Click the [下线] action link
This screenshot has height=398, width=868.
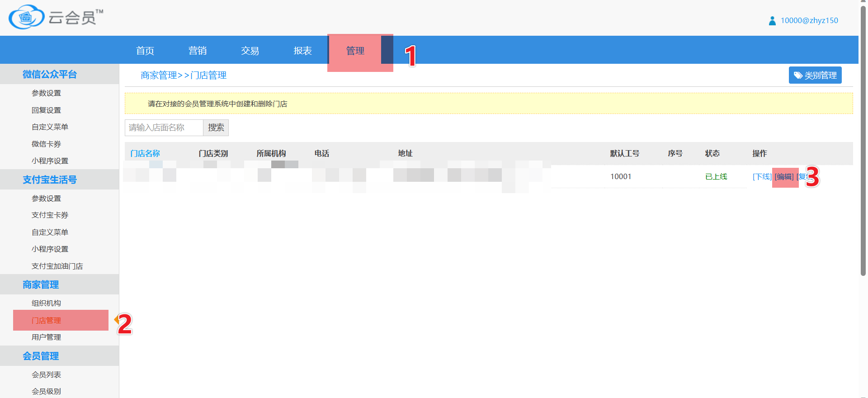762,176
